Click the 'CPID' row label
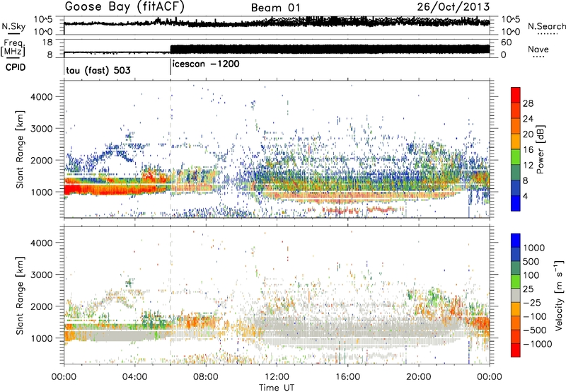This screenshot has width=566, height=392. click(x=16, y=67)
